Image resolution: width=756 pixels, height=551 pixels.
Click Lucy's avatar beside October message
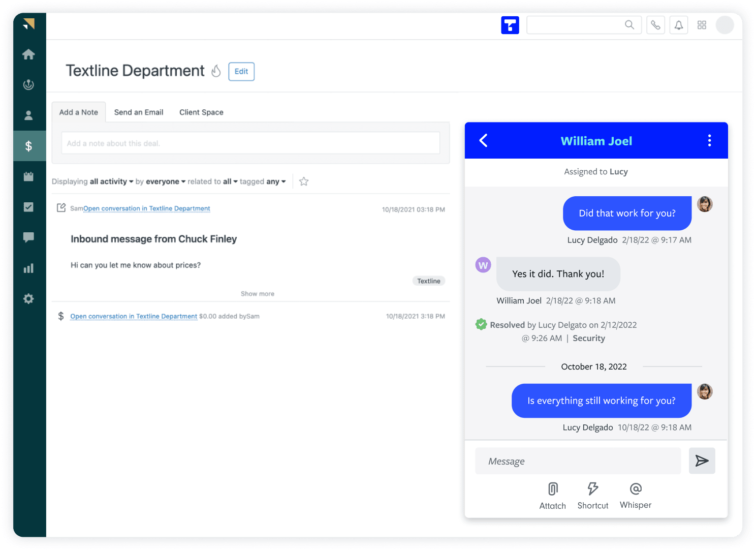tap(705, 392)
